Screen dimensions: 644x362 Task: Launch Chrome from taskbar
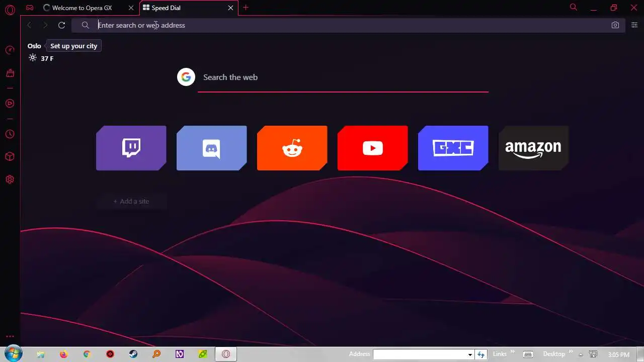tap(87, 354)
